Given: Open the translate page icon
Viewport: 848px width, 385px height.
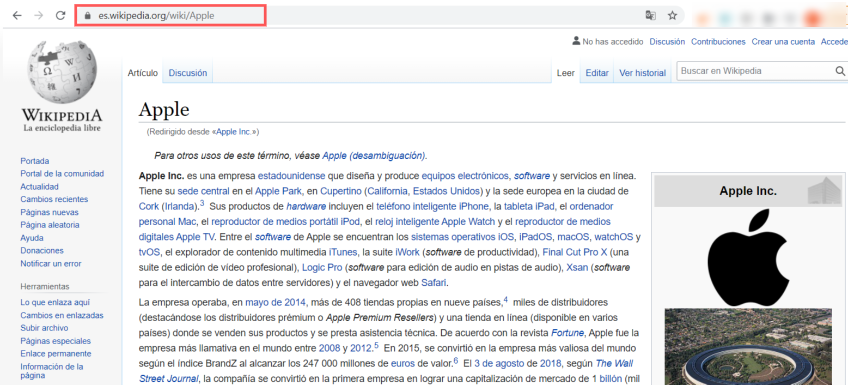Looking at the screenshot, I should click(x=651, y=16).
